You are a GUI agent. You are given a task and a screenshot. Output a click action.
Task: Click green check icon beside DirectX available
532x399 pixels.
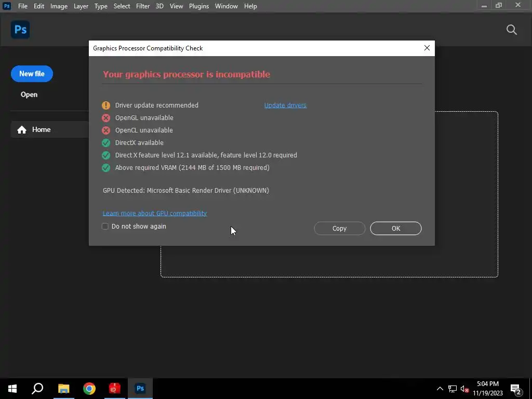pyautogui.click(x=106, y=143)
